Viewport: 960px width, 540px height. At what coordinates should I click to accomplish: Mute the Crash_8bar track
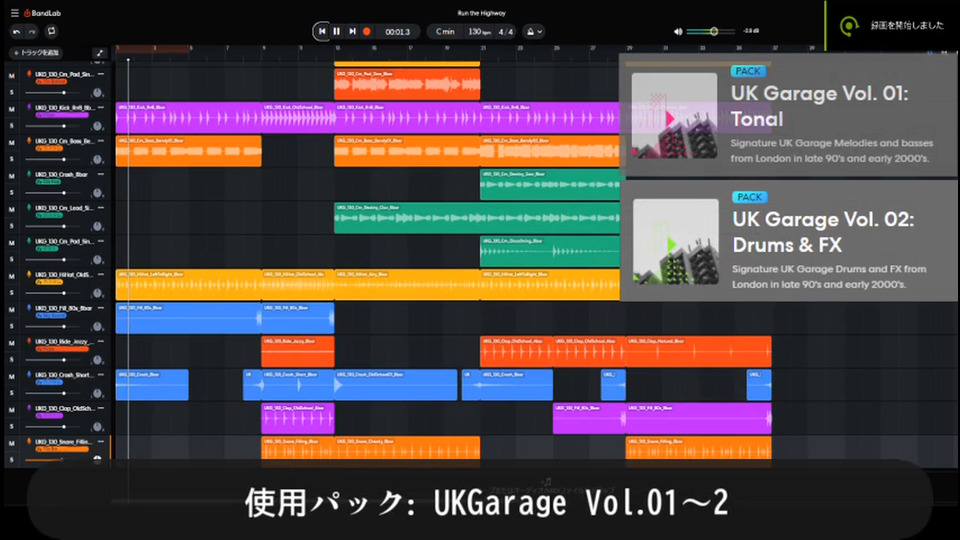click(12, 176)
